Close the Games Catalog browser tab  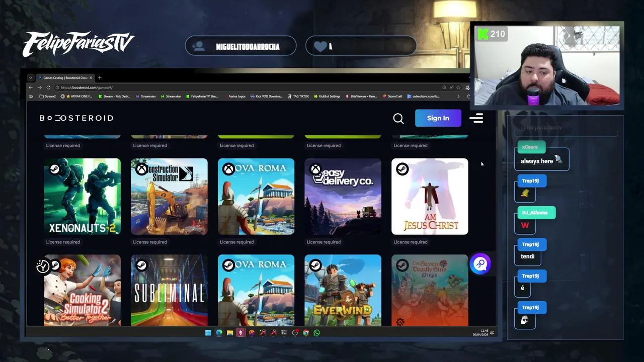click(x=91, y=78)
